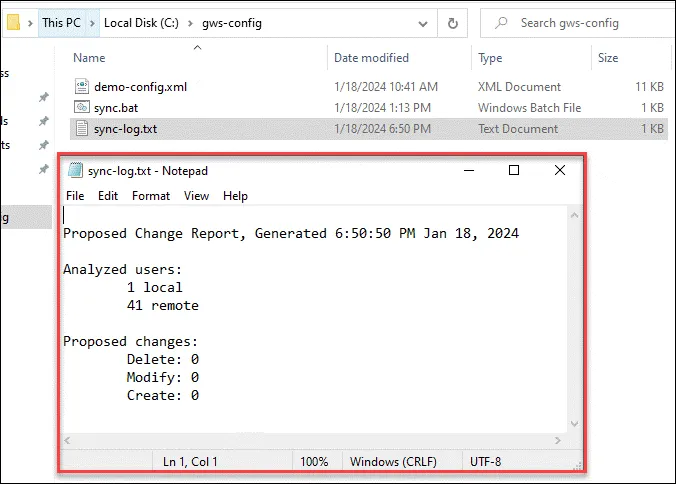Select the sync-log.txt file icon

[81, 128]
